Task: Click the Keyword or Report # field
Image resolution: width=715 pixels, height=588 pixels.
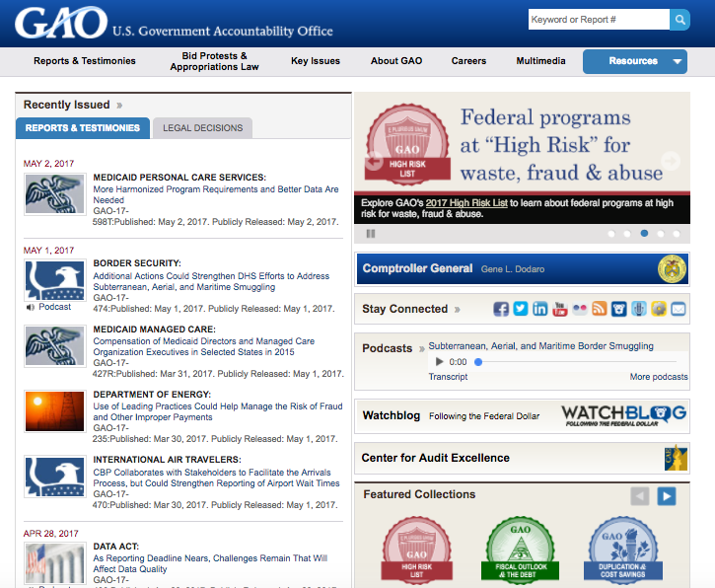Action: tap(599, 20)
